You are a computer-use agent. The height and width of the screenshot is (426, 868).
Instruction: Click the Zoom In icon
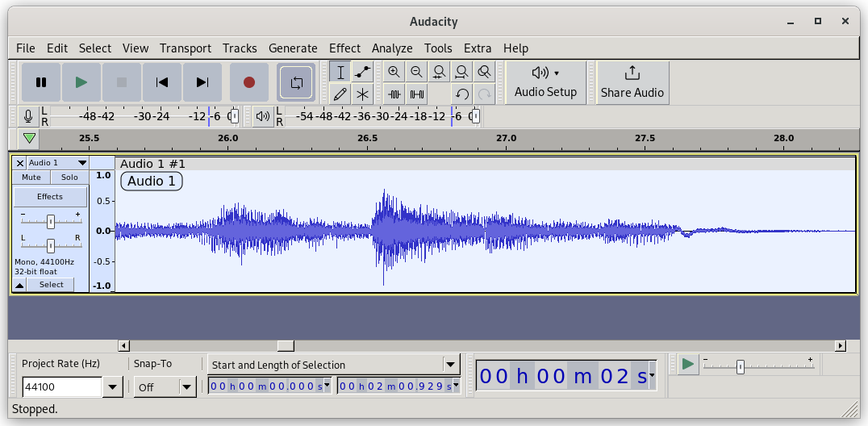tap(394, 72)
